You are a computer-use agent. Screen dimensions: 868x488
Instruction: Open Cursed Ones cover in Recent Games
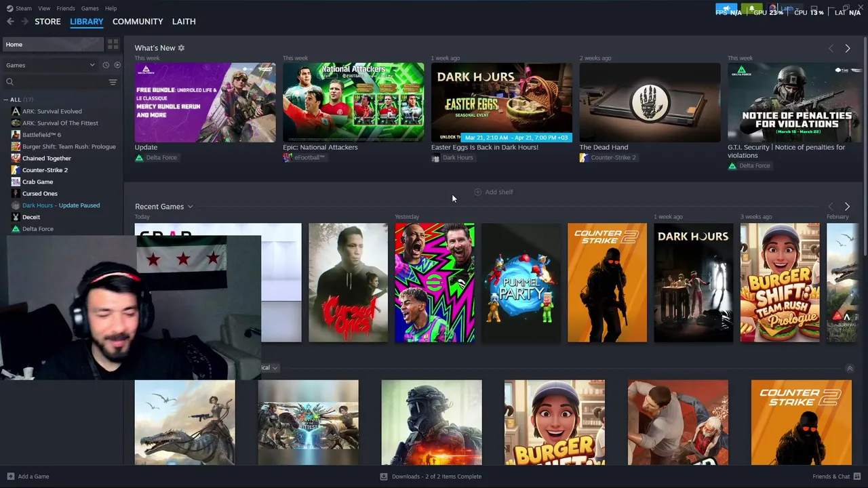tap(348, 283)
